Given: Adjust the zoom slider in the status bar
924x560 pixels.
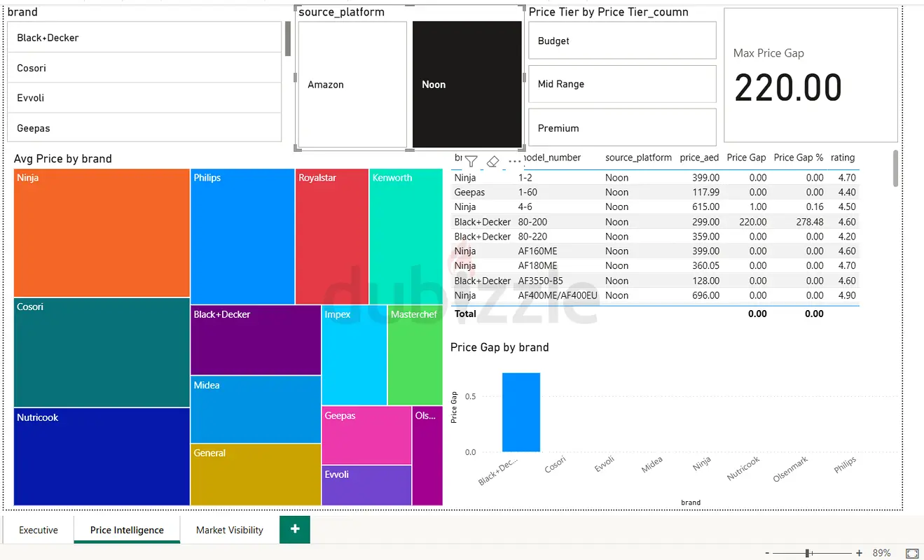Looking at the screenshot, I should point(808,553).
